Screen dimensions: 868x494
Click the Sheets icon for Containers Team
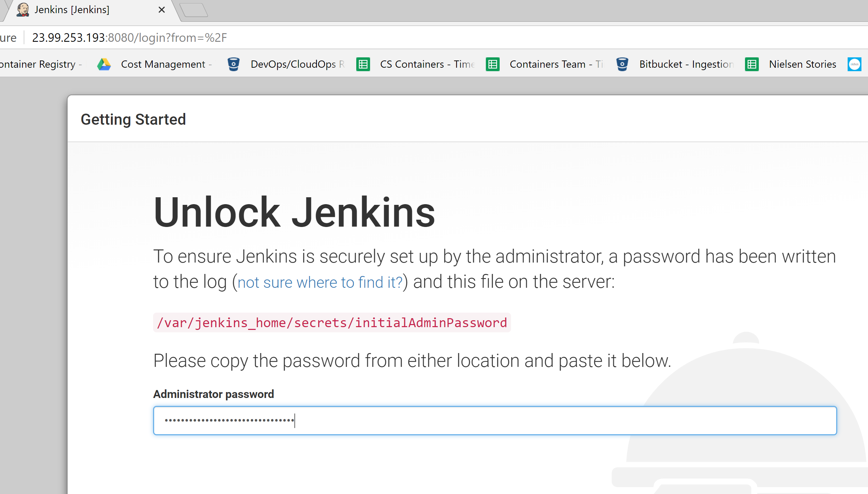pos(492,64)
